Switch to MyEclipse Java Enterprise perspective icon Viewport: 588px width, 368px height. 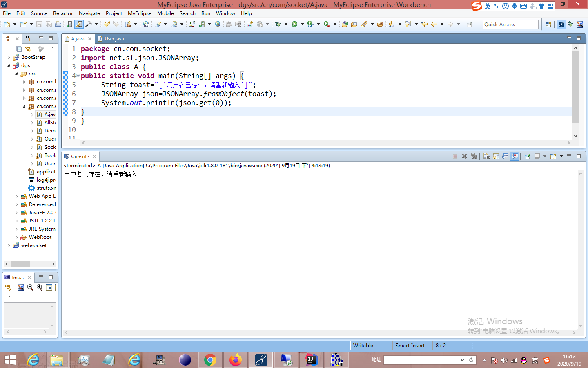tap(561, 25)
